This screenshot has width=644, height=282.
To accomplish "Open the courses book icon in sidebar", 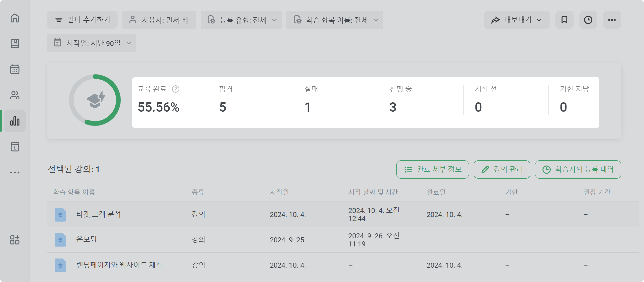I will pyautogui.click(x=15, y=43).
